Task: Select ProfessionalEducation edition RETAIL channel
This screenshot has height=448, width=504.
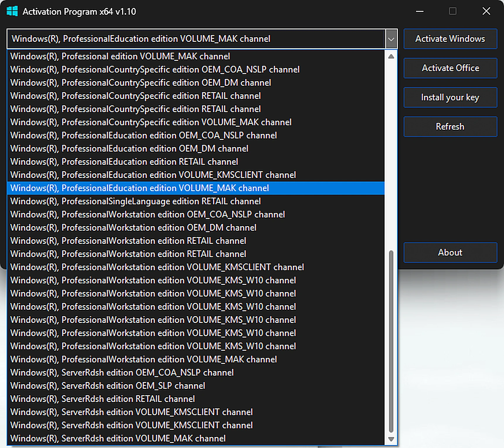Action: pos(195,162)
